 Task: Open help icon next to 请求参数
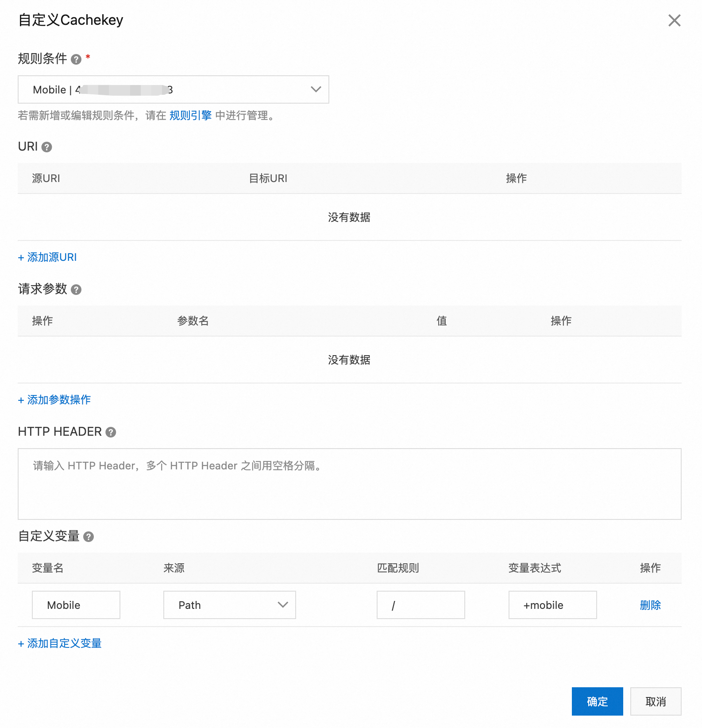point(76,290)
